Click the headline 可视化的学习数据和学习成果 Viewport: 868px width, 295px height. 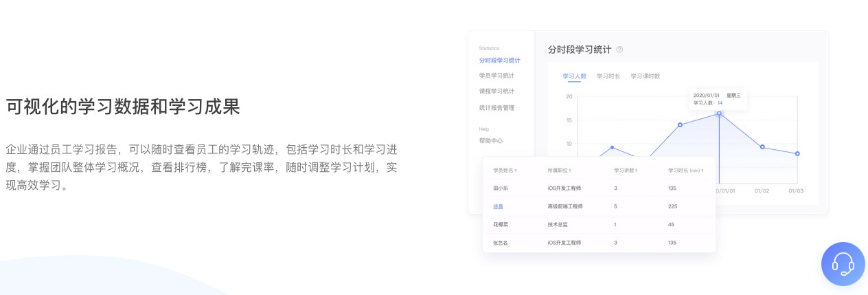tap(123, 107)
